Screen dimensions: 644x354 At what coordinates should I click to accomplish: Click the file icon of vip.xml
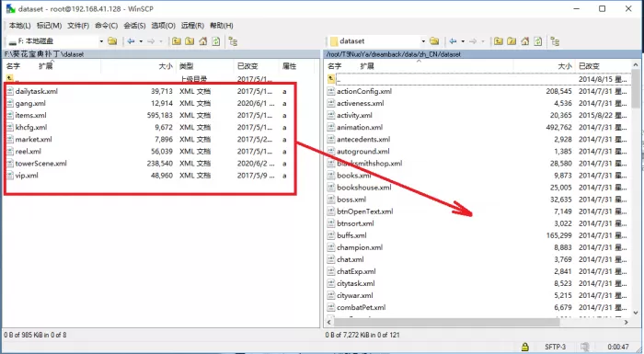10,176
